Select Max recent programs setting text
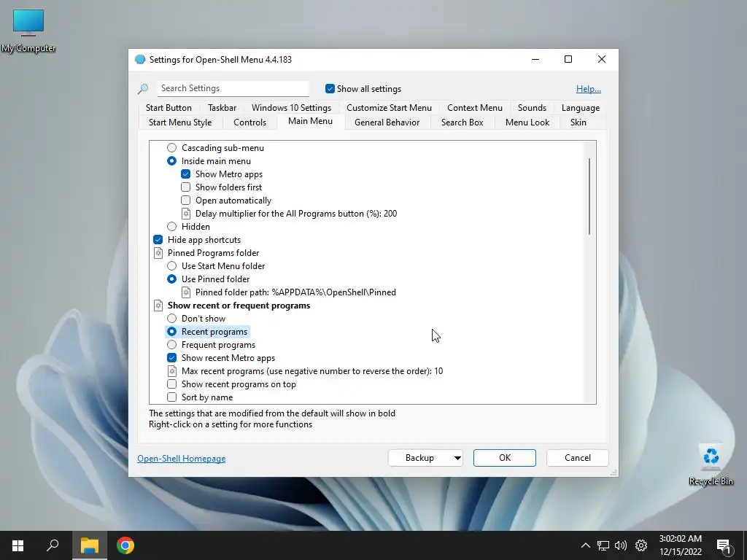Viewport: 747px width, 560px height. tap(312, 371)
